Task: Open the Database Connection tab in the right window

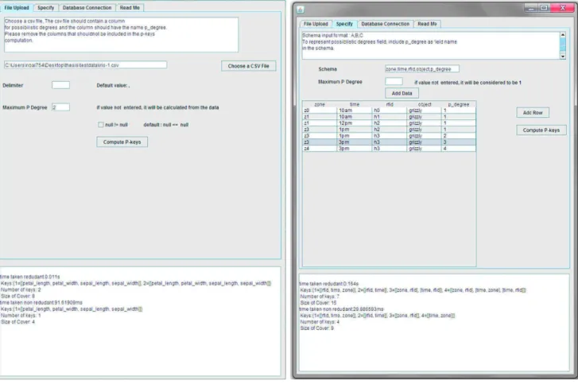Action: [386, 24]
